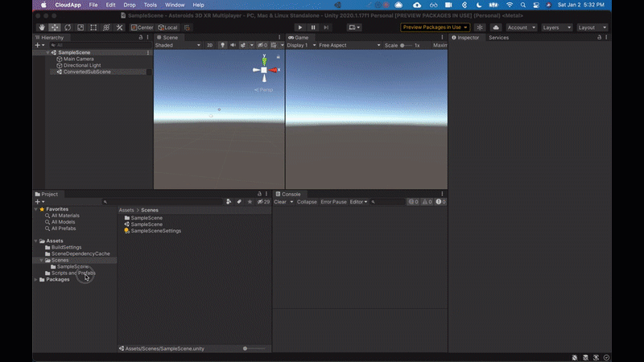The image size is (644, 362).
Task: Select Directional Light in Hierarchy
Action: click(x=83, y=65)
